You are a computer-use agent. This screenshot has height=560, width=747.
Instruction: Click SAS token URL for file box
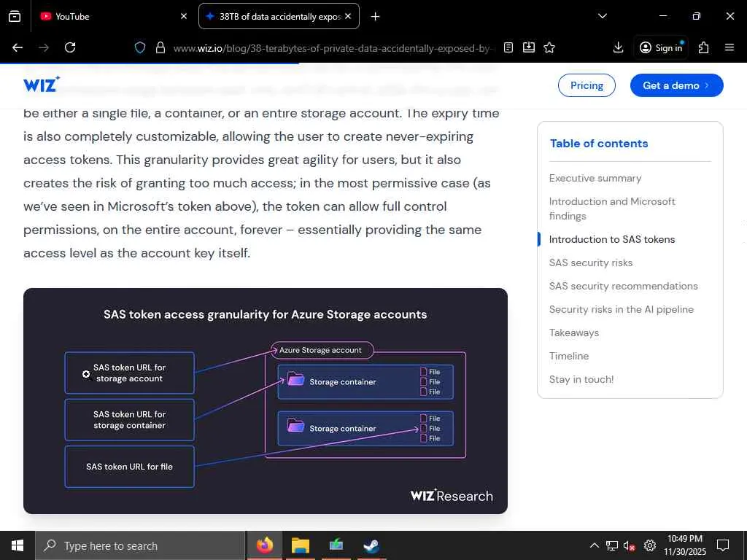coord(130,467)
